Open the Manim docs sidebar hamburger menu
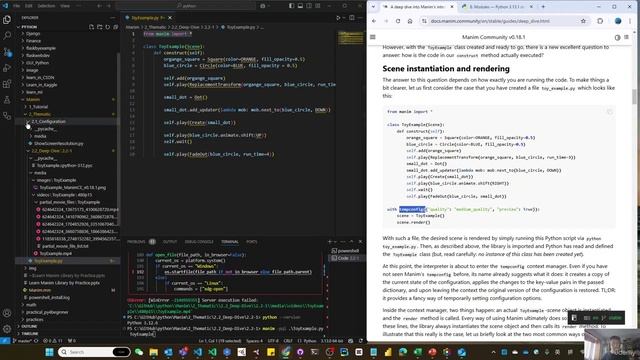Screen dimensions: 640x360 pos(373,37)
